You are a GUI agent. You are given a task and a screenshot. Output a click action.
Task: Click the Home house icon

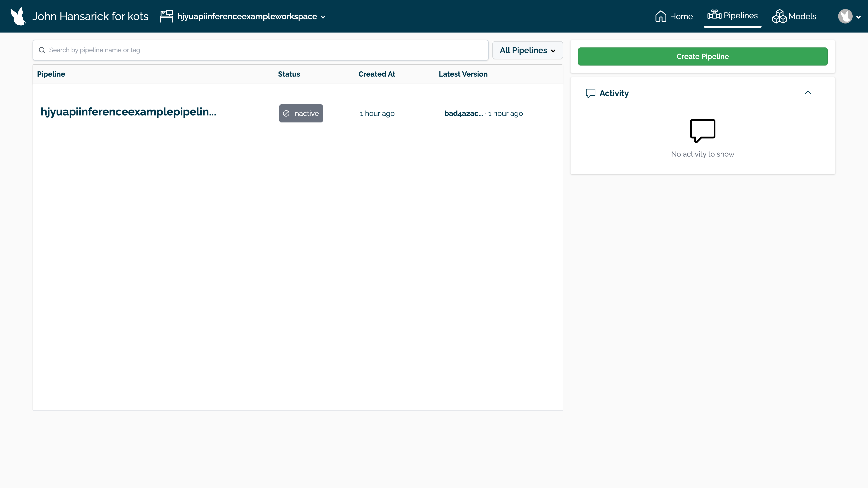[660, 16]
